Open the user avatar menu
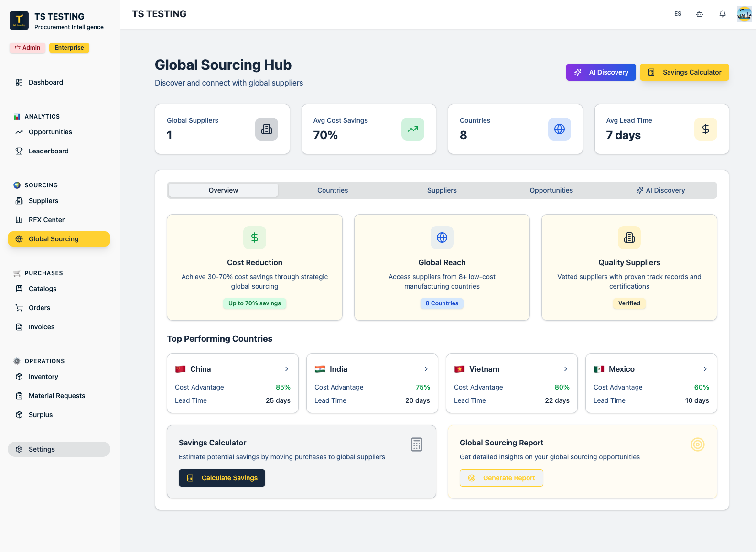 [744, 14]
